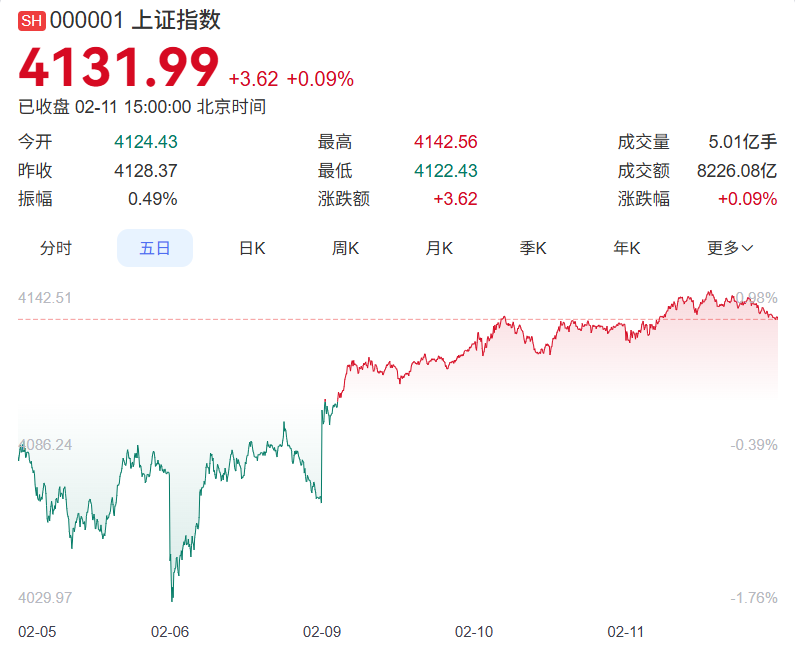Screen dimensions: 795x656
Task: Click the 02-05 date marker on the chart axis
Action: click(37, 632)
